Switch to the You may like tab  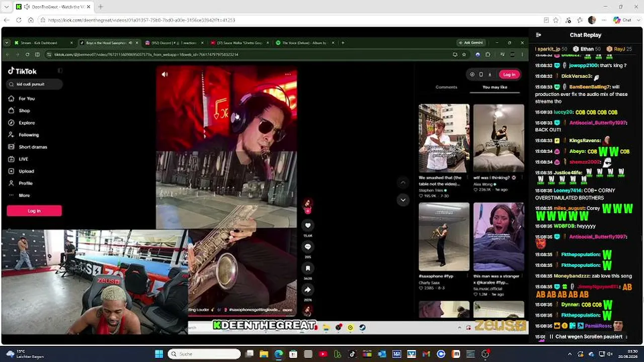pyautogui.click(x=495, y=87)
